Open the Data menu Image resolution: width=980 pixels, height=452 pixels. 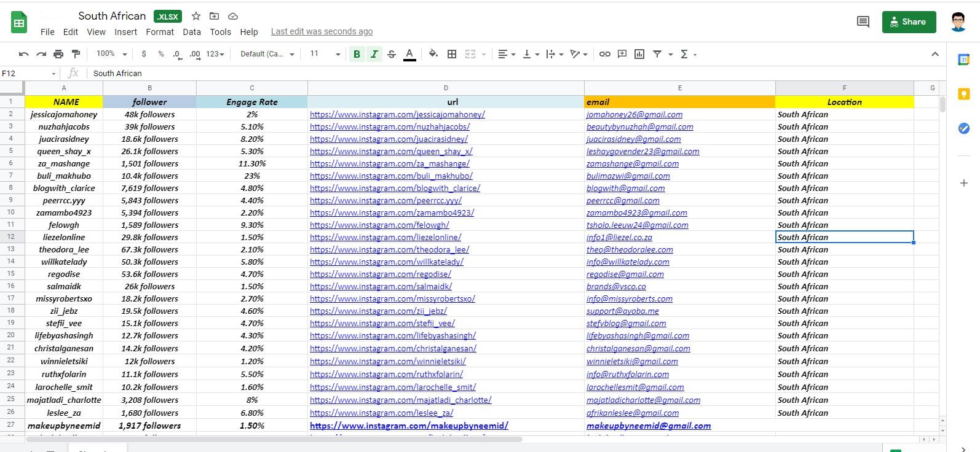tap(192, 32)
